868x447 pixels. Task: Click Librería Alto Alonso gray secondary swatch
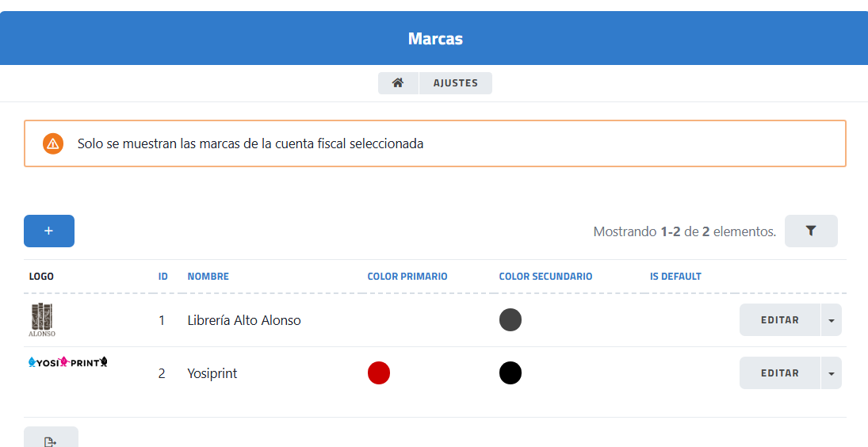pyautogui.click(x=510, y=320)
